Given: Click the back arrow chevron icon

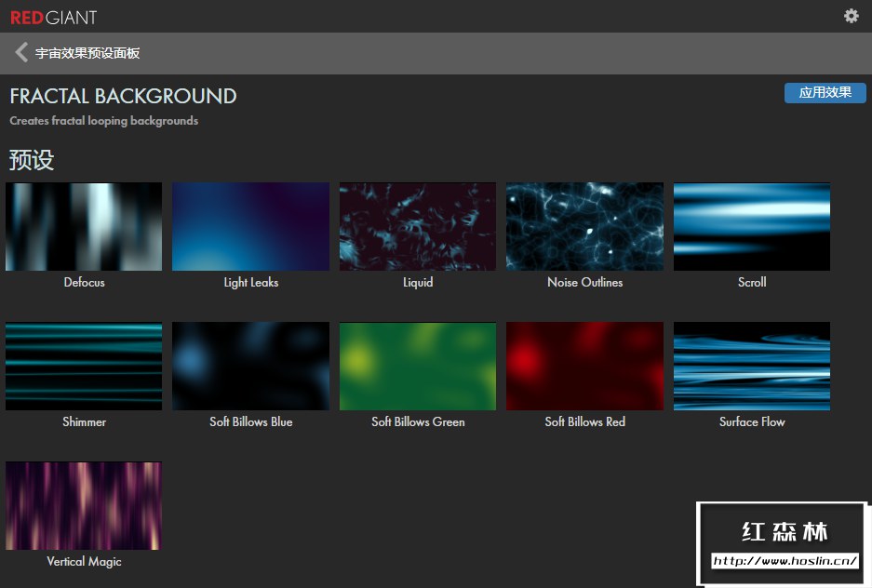Looking at the screenshot, I should 21,53.
